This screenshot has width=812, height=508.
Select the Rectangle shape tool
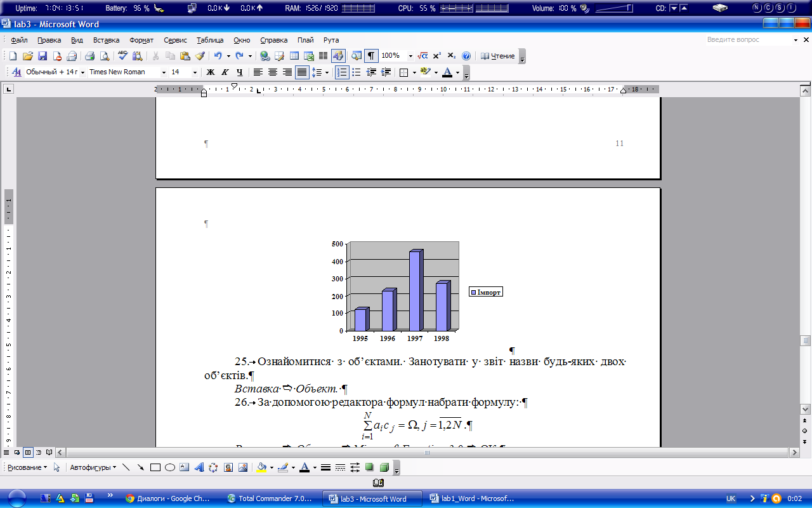click(155, 467)
